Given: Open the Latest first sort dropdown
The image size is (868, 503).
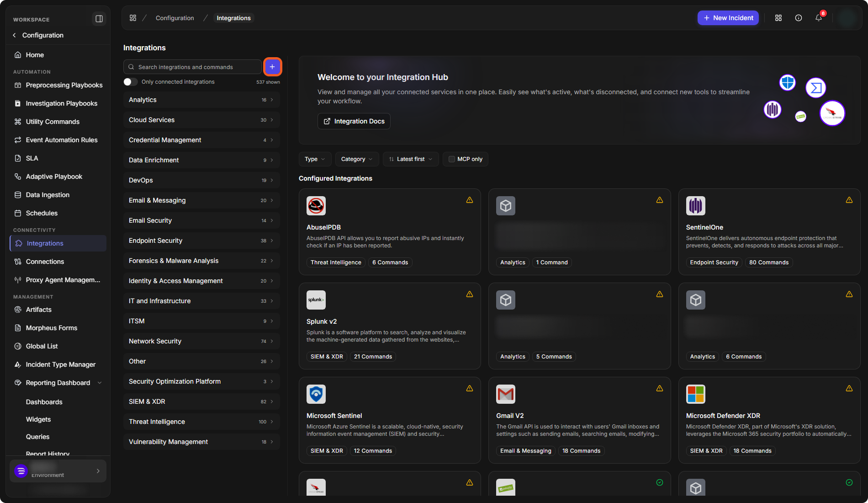Looking at the screenshot, I should (x=411, y=159).
